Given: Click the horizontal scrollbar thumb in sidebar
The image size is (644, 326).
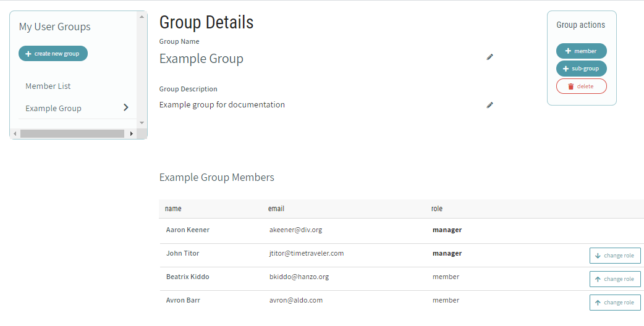Looking at the screenshot, I should 72,134.
